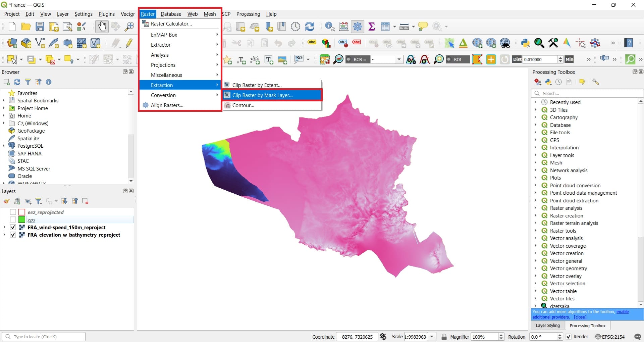Toggle the Render checkbox in status bar
The image size is (644, 342).
569,337
